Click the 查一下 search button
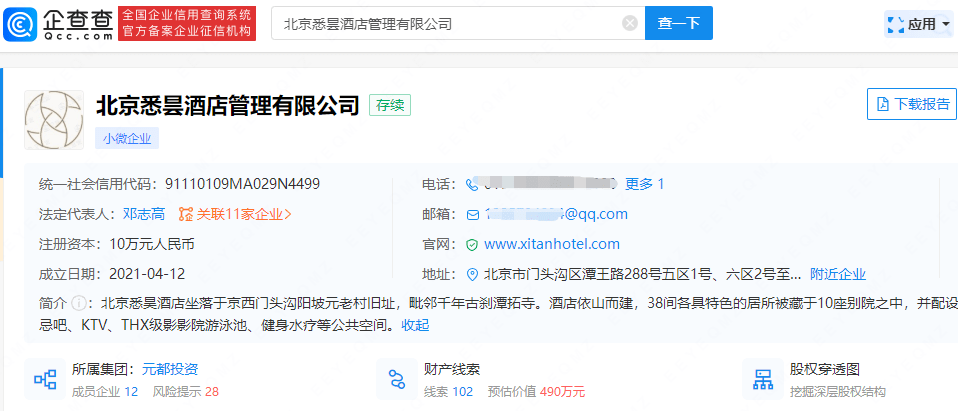The image size is (958, 411). pyautogui.click(x=679, y=23)
